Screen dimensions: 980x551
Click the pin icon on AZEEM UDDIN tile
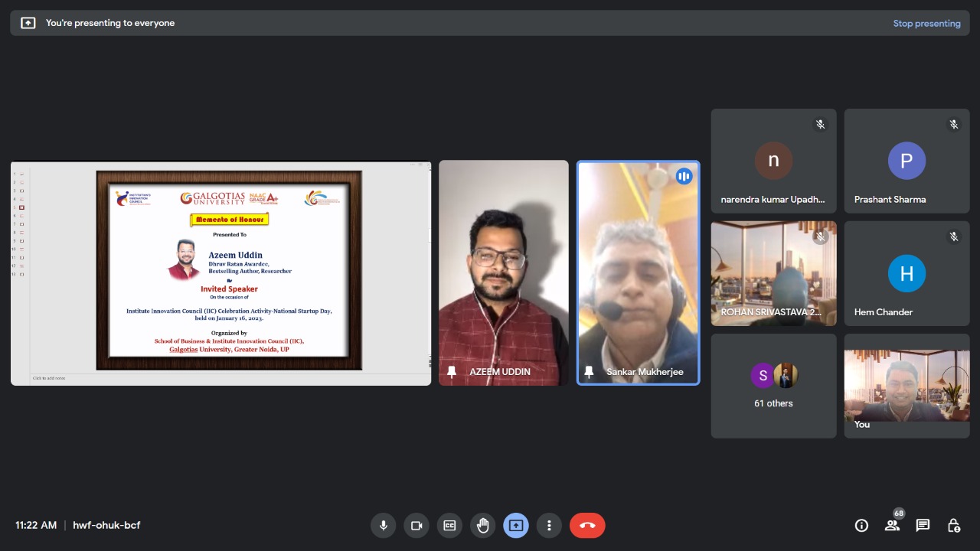pos(452,372)
